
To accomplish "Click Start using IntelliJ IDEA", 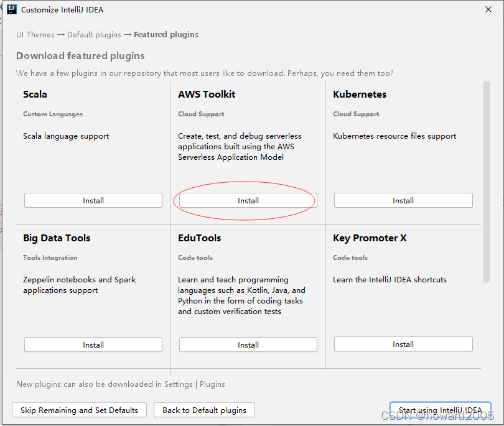I will pos(441,410).
